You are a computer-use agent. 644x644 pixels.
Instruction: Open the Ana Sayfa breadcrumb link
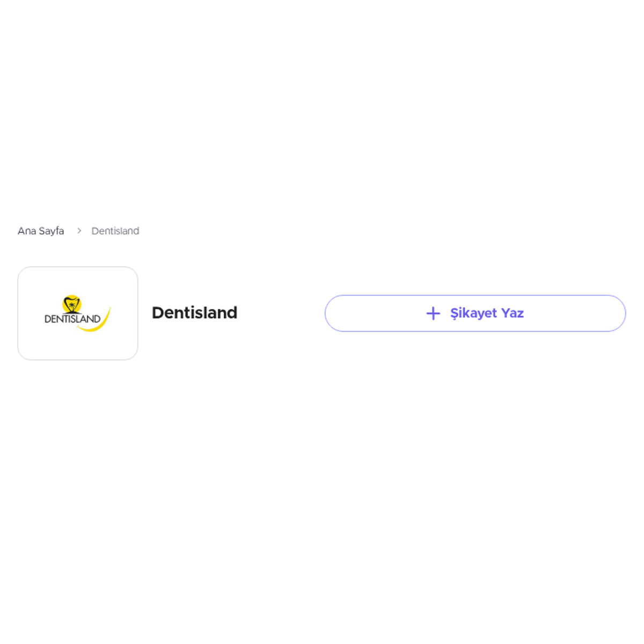(41, 231)
